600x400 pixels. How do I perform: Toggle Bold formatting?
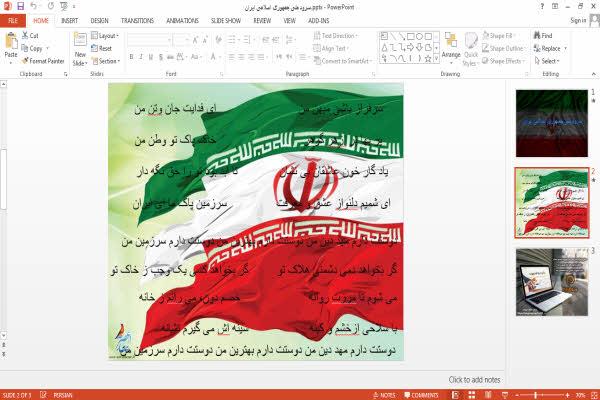(131, 57)
